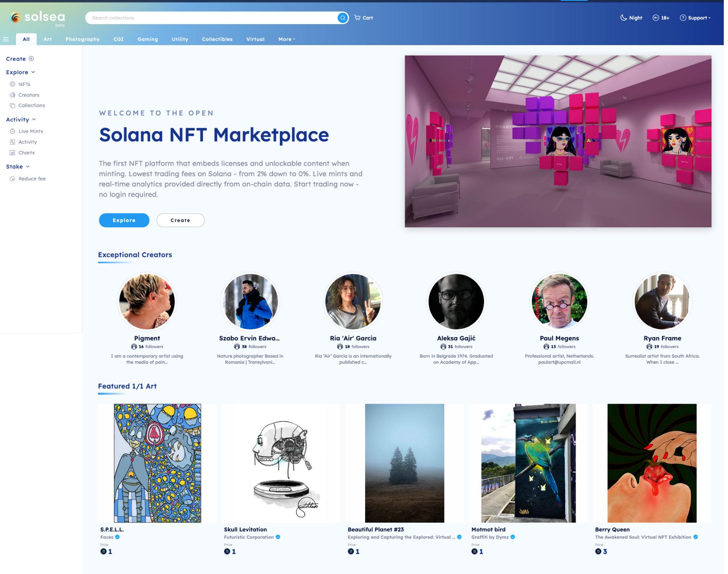Switch to the CGI tab
This screenshot has width=728, height=574.
pos(119,39)
